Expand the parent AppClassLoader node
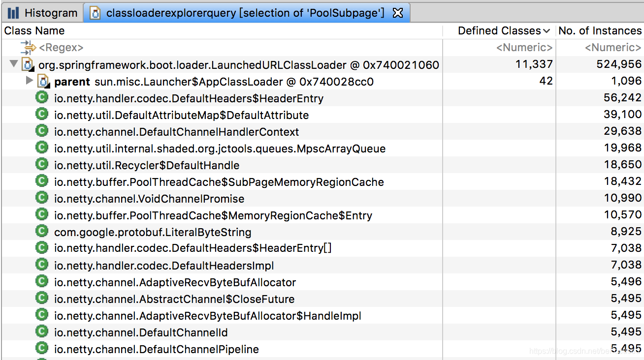 tap(30, 80)
